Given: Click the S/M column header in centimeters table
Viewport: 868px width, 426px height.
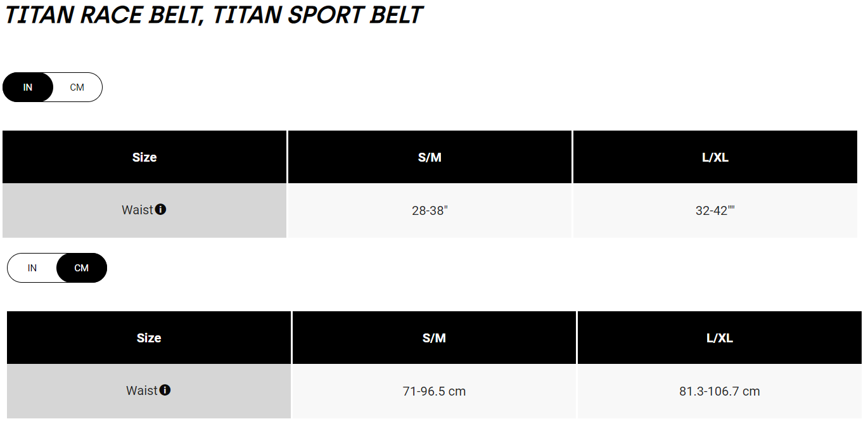Looking at the screenshot, I should 435,338.
